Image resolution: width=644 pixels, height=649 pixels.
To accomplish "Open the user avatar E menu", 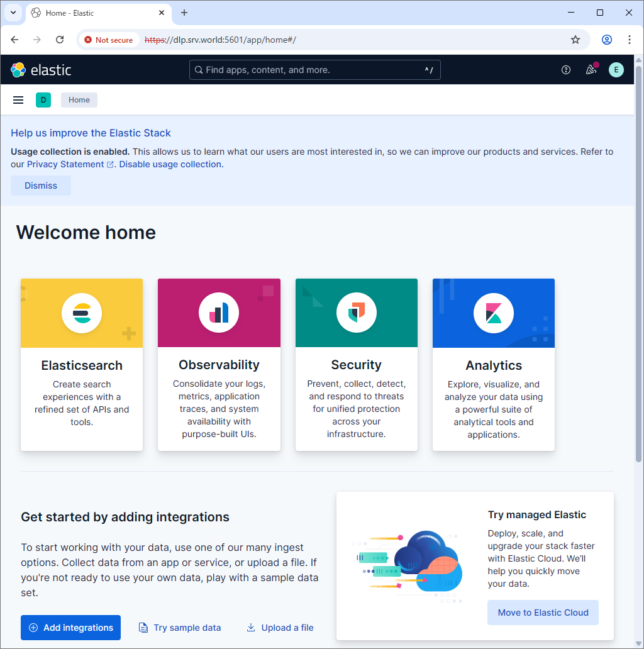I will [x=616, y=70].
